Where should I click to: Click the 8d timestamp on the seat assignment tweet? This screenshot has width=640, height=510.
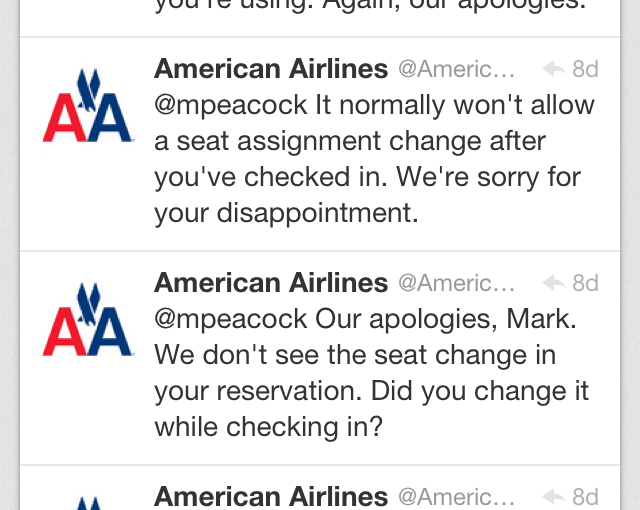click(585, 69)
